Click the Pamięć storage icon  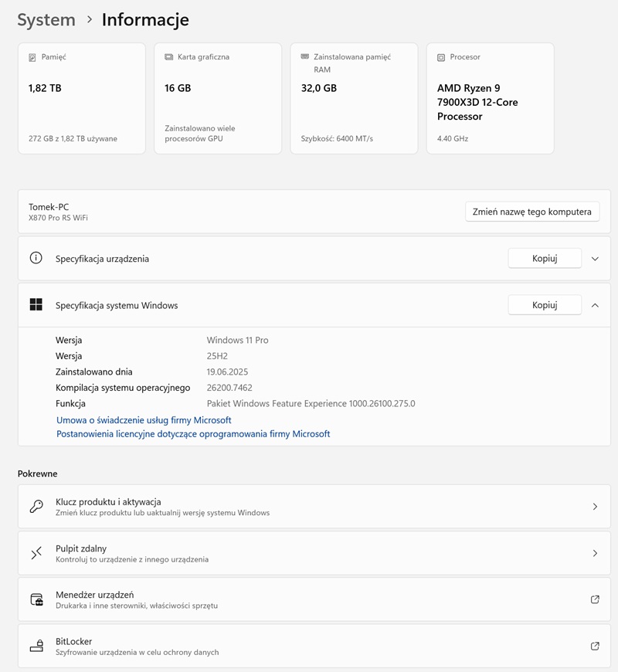pyautogui.click(x=32, y=57)
